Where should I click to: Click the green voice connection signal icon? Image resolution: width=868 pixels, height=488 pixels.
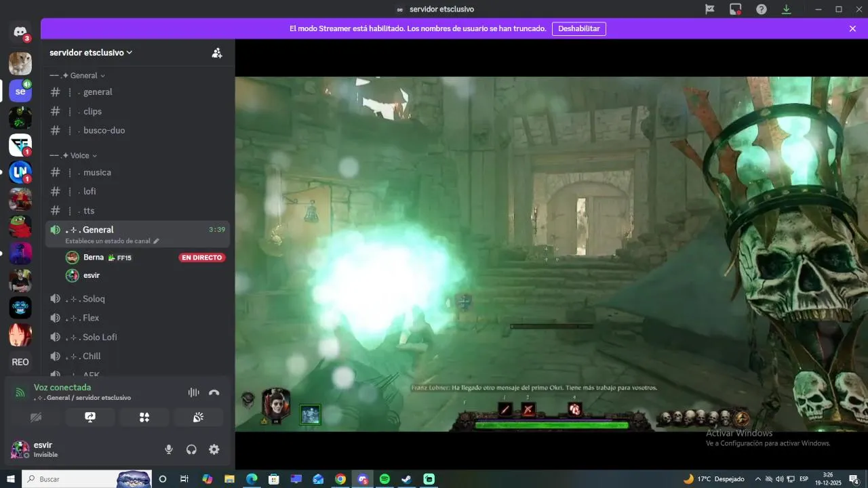click(20, 392)
